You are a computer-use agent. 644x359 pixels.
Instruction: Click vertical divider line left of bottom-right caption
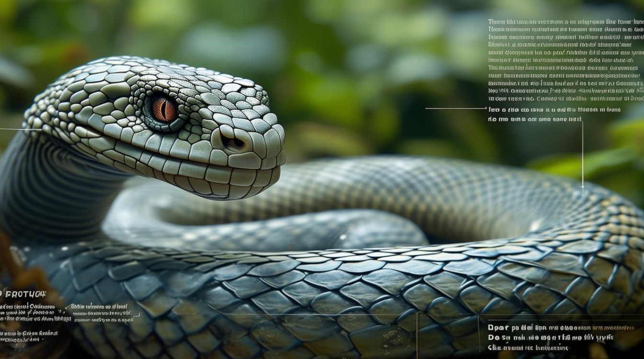pos(479,333)
